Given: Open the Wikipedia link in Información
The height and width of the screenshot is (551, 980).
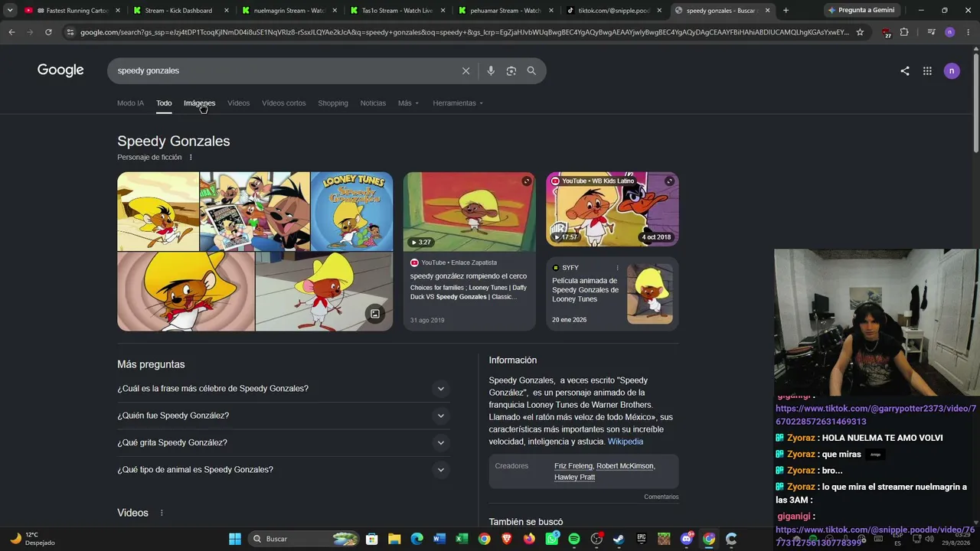Looking at the screenshot, I should click(626, 442).
